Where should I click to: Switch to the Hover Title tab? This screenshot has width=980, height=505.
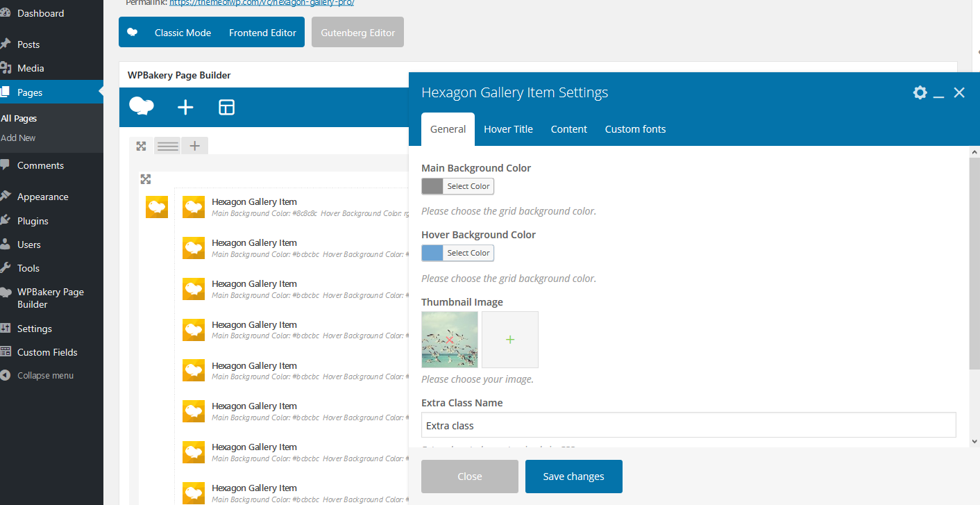coord(508,129)
